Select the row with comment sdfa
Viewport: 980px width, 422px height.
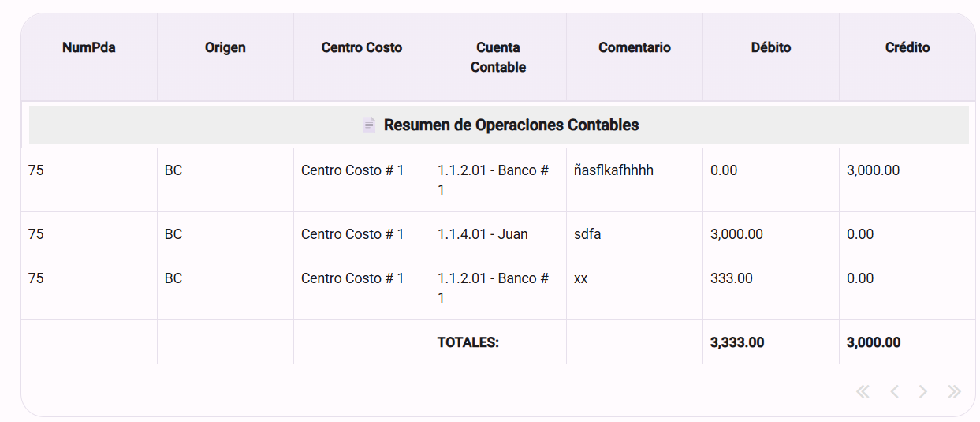point(498,234)
